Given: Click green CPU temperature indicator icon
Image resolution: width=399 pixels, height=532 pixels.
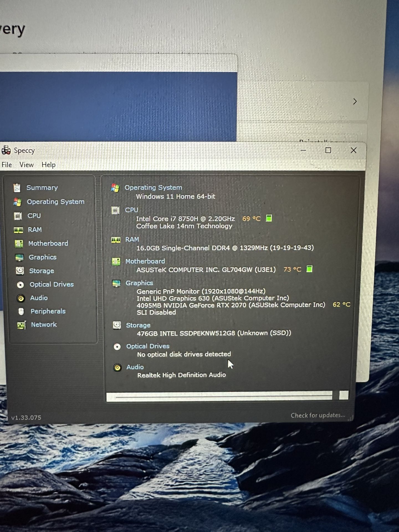Looking at the screenshot, I should tap(269, 218).
